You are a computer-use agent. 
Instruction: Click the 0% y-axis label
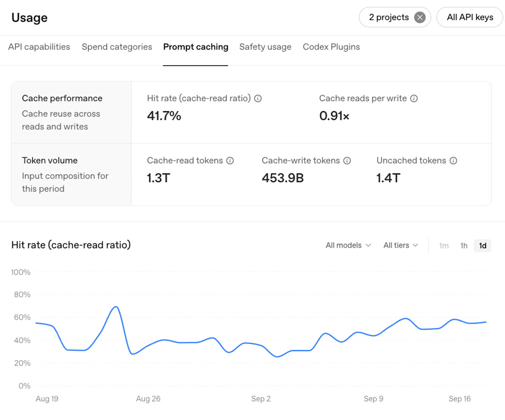(x=25, y=386)
